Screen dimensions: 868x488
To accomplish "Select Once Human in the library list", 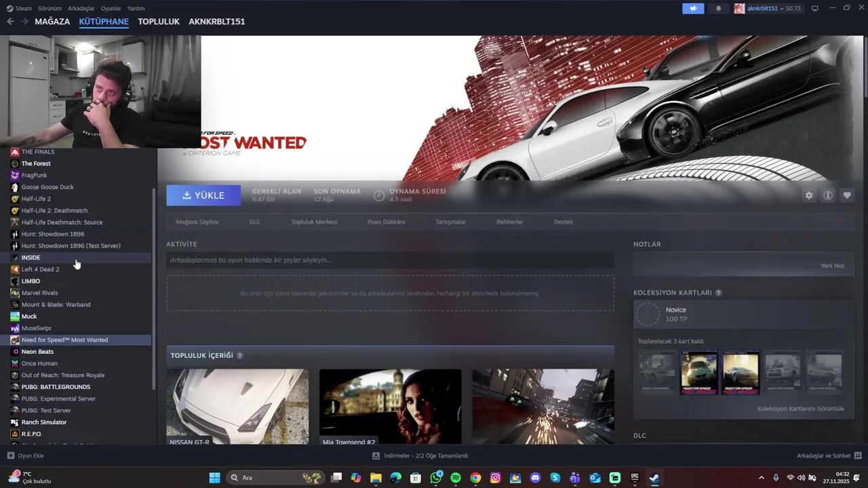I will coord(76,363).
